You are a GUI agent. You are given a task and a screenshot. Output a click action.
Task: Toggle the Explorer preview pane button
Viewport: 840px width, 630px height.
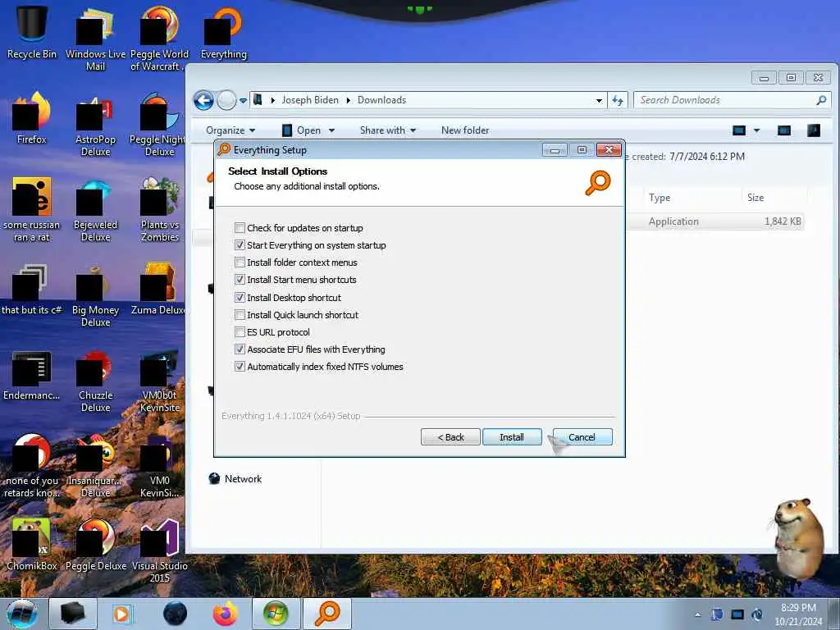(783, 130)
